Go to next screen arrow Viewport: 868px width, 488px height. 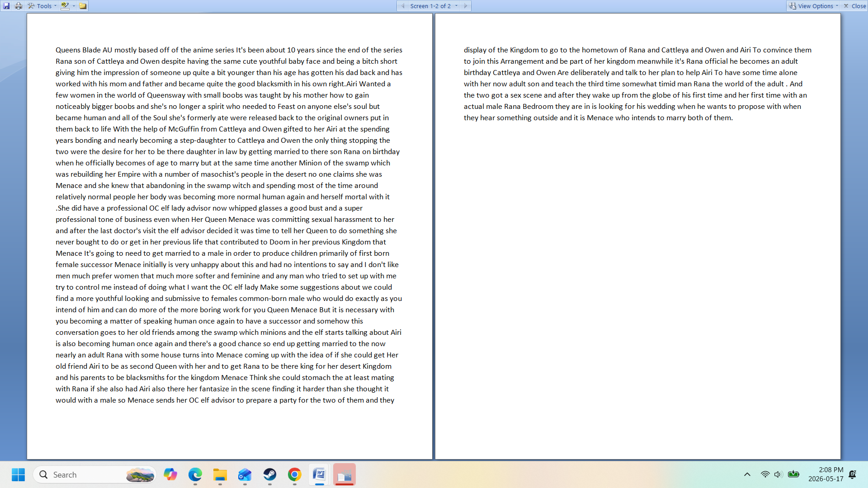tap(466, 6)
